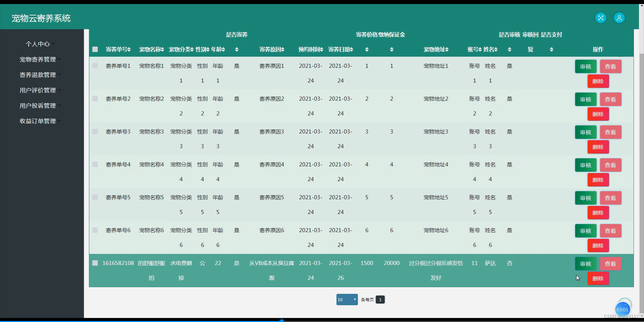Sort by 姓名 column arrows

[496, 50]
